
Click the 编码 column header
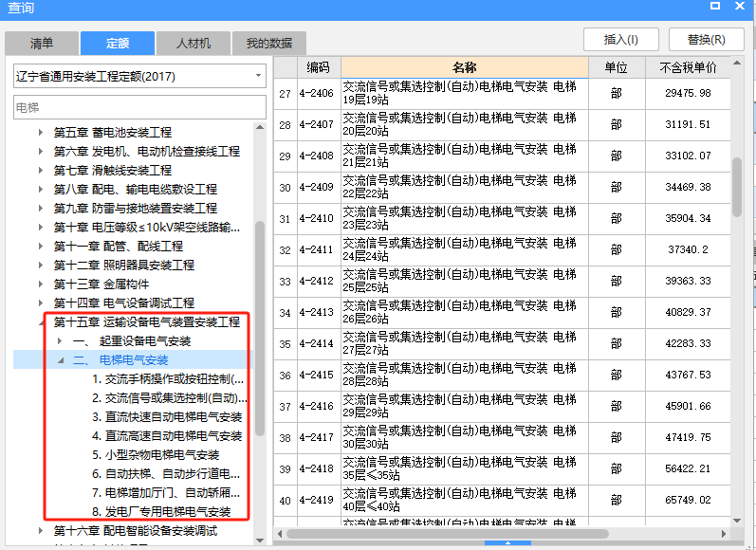point(319,67)
